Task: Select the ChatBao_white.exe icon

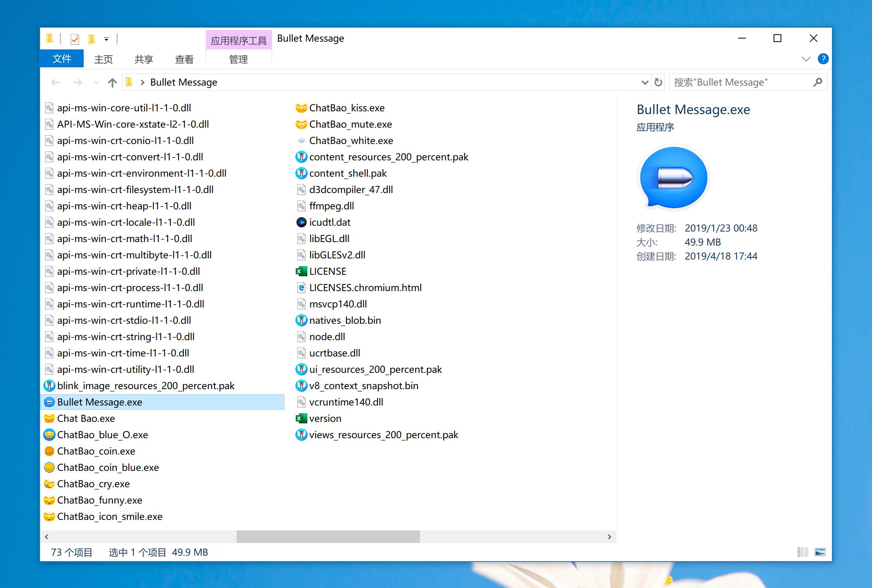Action: click(x=301, y=140)
